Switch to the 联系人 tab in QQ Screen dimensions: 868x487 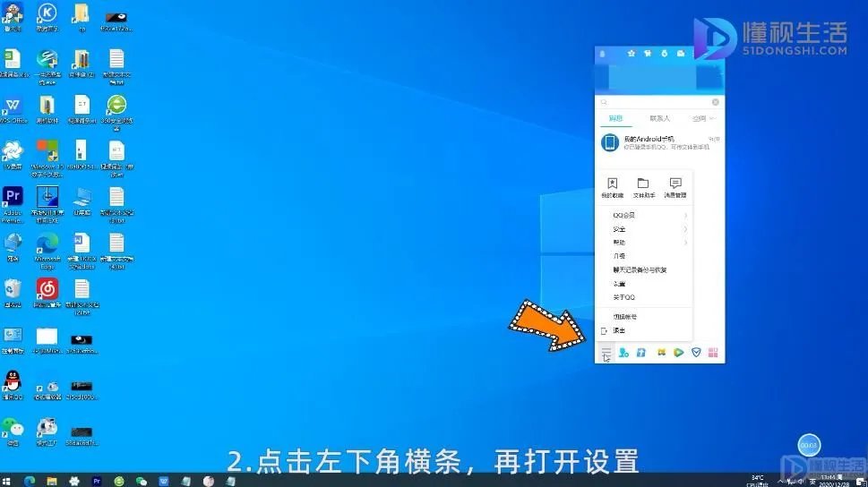659,118
